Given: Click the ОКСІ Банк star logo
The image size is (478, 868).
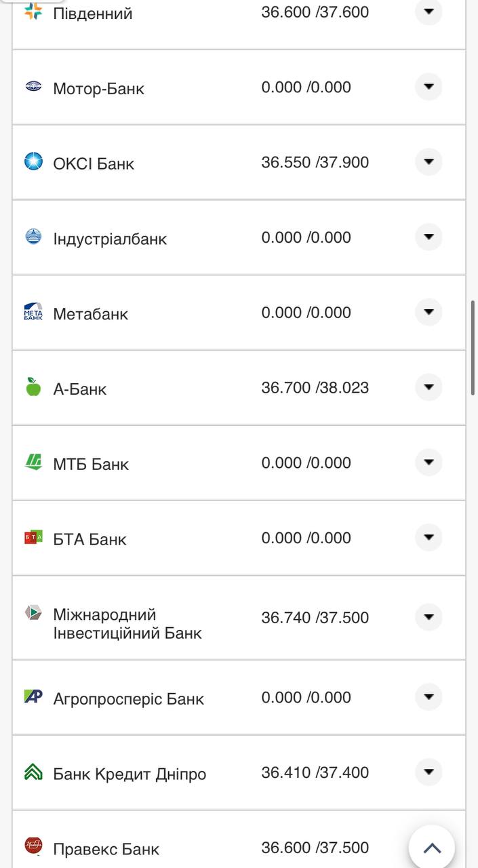Looking at the screenshot, I should (x=33, y=161).
